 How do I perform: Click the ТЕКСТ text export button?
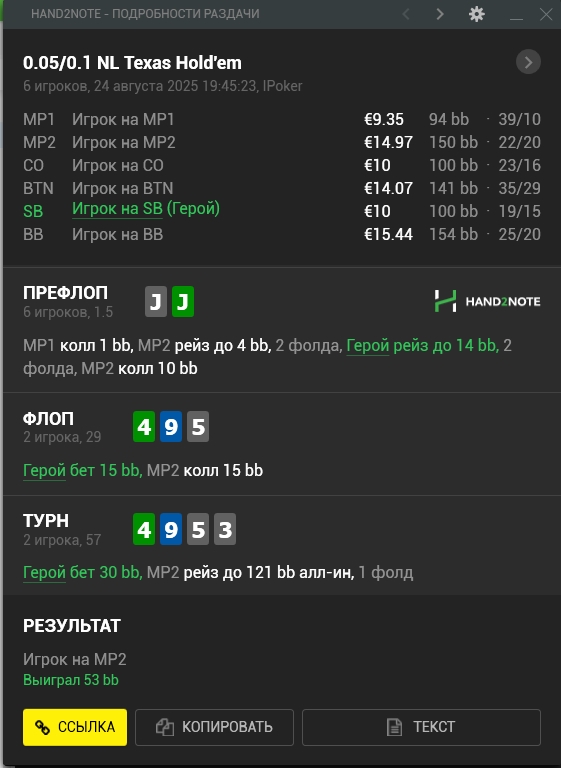(421, 727)
